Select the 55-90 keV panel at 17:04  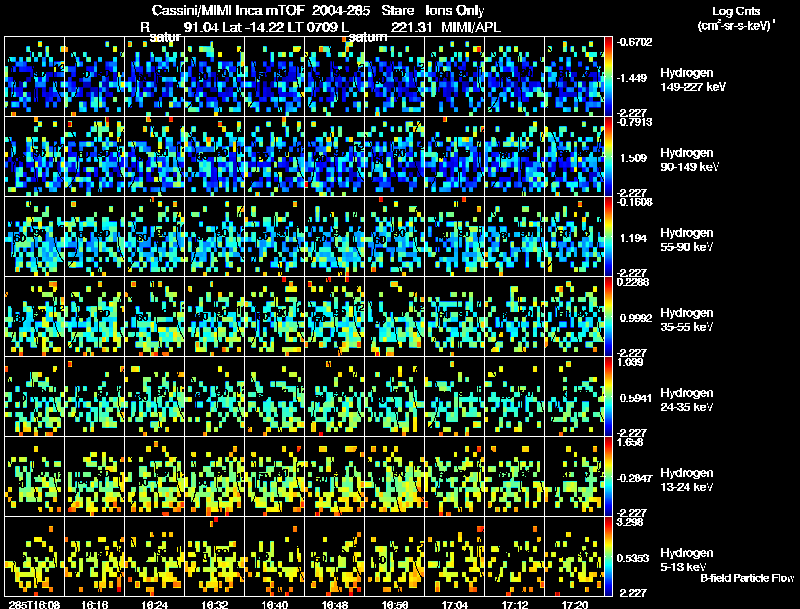click(455, 237)
